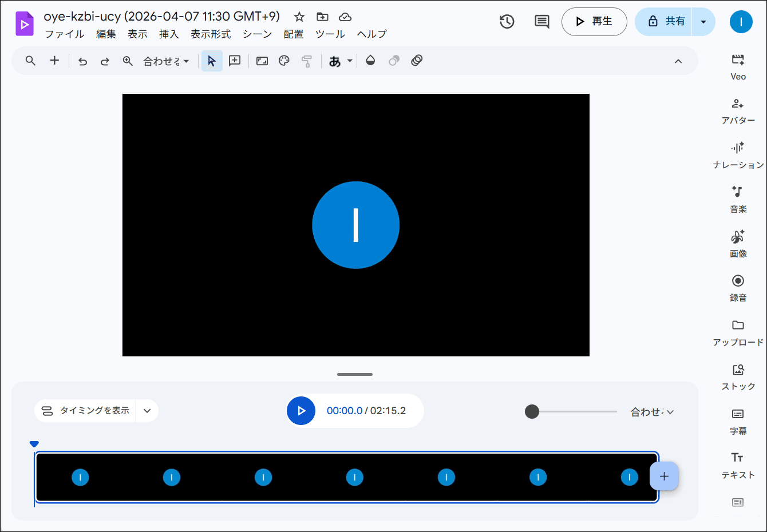Open the input method あ dropdown
This screenshot has width=767, height=532.
(x=341, y=61)
